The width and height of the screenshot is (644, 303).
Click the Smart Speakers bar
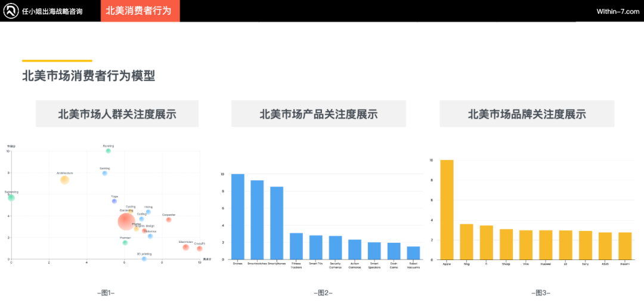374,251
